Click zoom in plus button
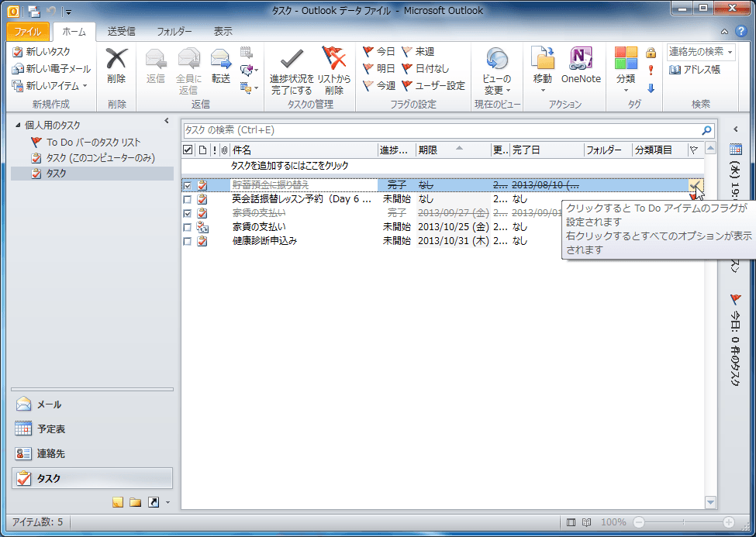The width and height of the screenshot is (756, 537). (x=729, y=522)
